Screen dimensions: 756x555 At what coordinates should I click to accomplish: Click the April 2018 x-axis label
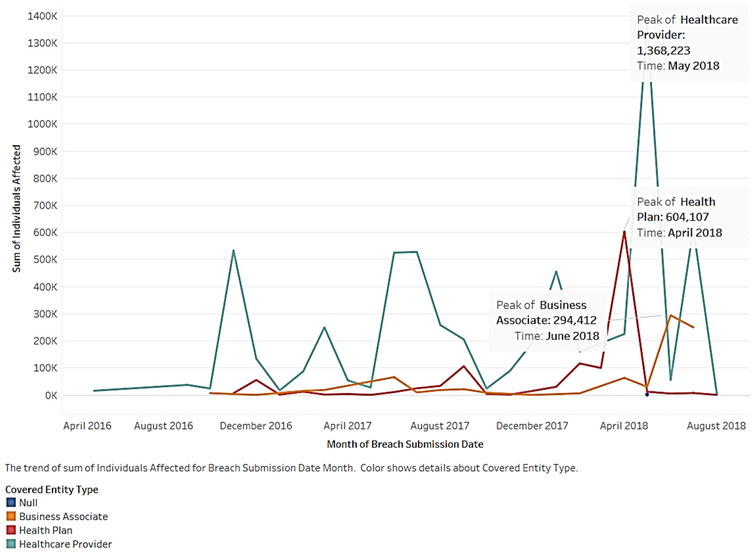624,426
